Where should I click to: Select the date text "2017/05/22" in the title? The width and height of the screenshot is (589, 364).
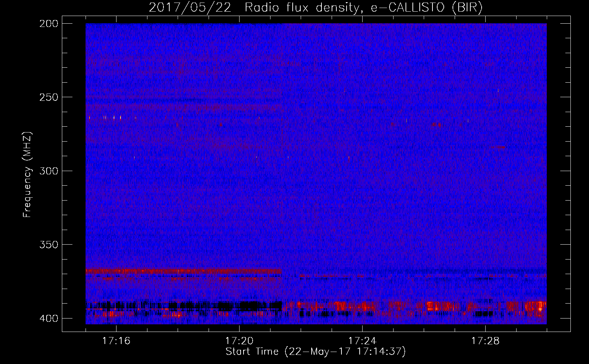pos(190,8)
